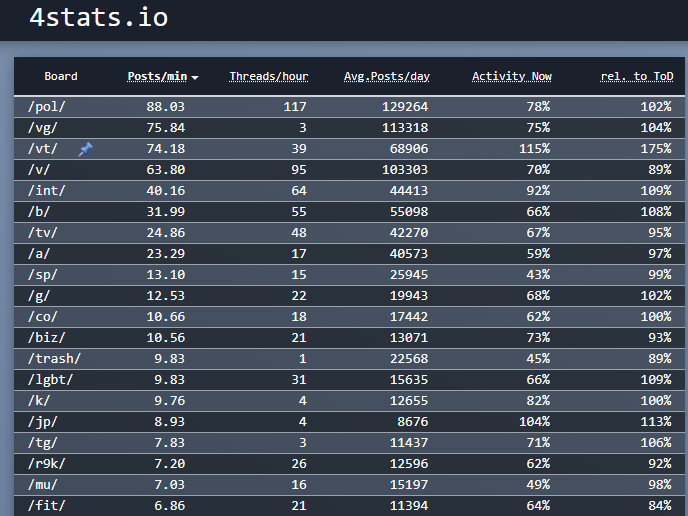Sort by Activity Now column header
The height and width of the screenshot is (516, 688).
(x=511, y=77)
